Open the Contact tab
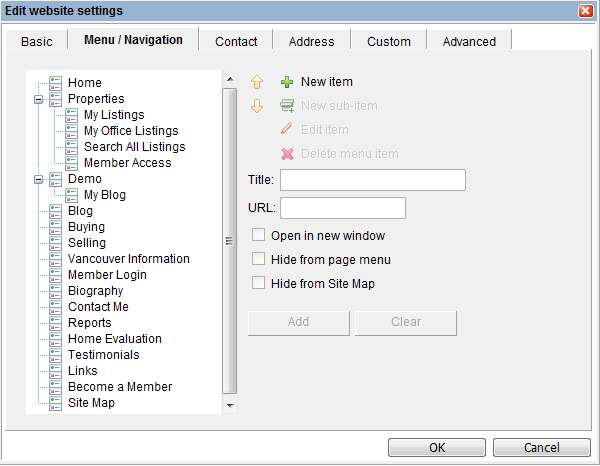The height and width of the screenshot is (466, 600). point(236,41)
